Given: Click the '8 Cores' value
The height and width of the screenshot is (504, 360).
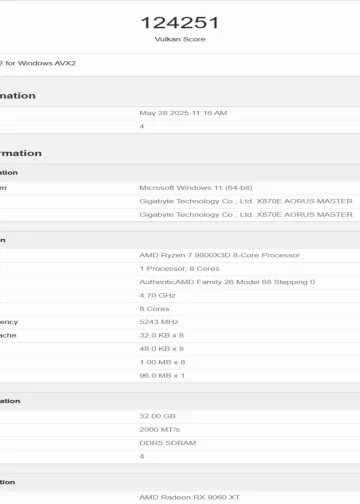Looking at the screenshot, I should (154, 309).
